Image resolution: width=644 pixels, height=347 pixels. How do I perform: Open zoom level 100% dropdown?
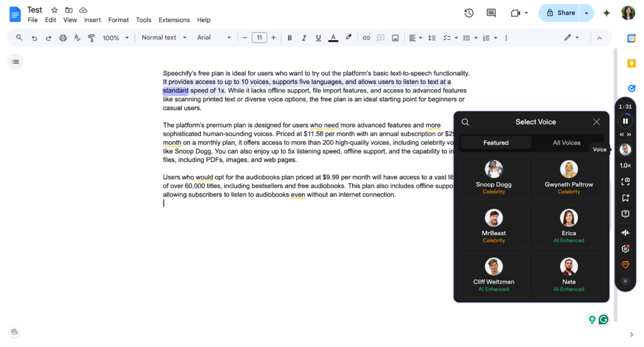[116, 38]
